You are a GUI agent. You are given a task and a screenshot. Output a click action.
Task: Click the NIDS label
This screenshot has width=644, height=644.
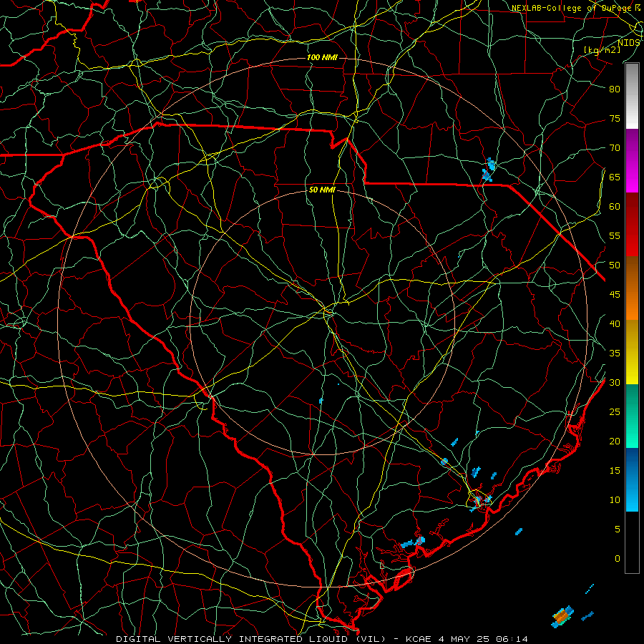[628, 42]
